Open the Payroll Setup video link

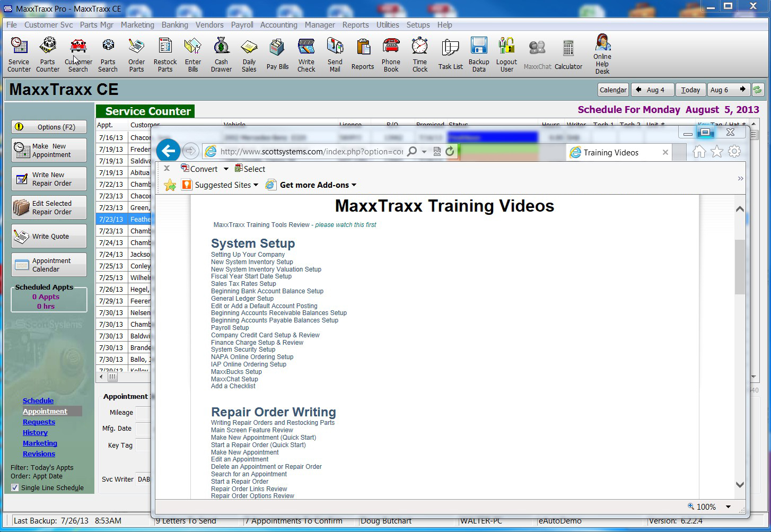pos(230,328)
